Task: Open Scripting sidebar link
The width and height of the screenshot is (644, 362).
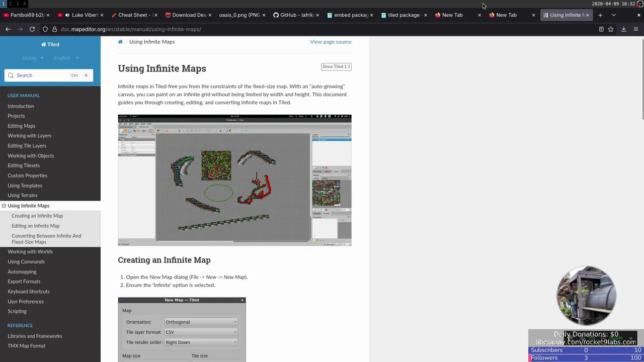Action: 17,312
